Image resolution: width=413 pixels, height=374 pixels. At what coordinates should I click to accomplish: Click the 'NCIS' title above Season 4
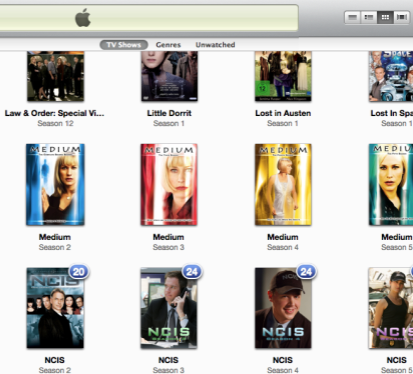[283, 360]
